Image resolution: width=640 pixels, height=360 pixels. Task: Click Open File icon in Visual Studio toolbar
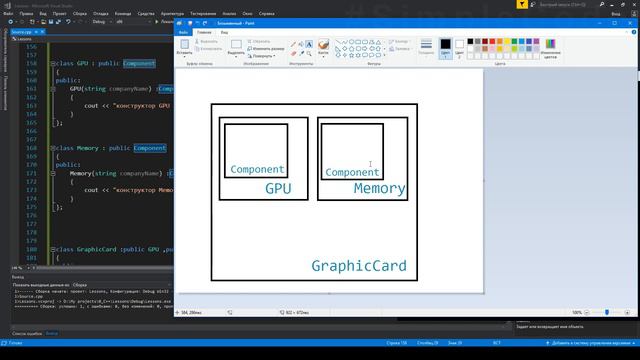tap(43, 22)
